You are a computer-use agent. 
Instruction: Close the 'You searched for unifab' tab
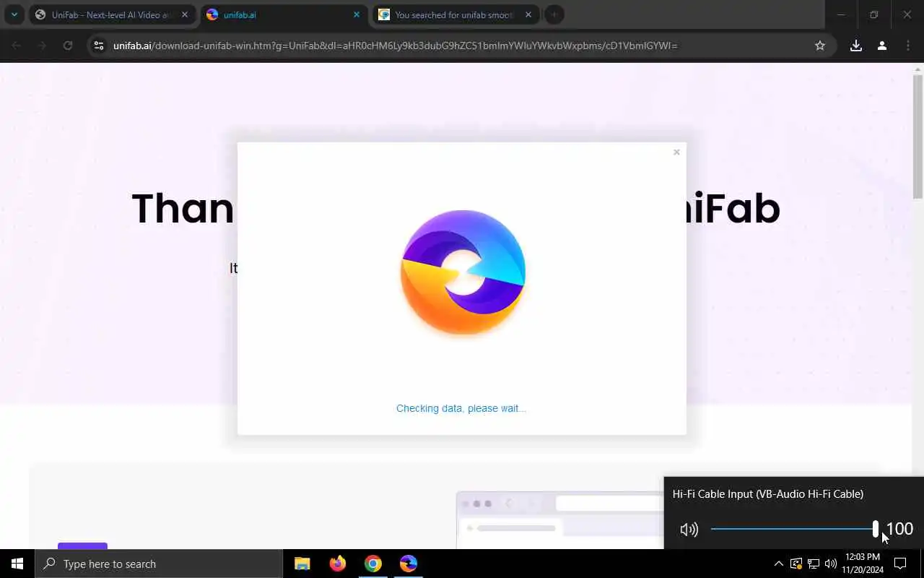pyautogui.click(x=528, y=14)
